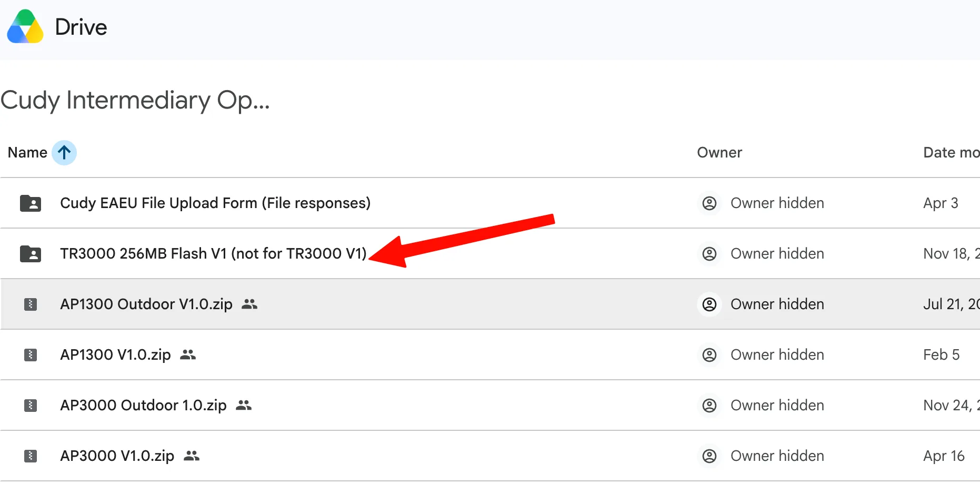Select the AP1300 Outdoor V1.0.zip file
980x493 pixels.
click(x=146, y=304)
